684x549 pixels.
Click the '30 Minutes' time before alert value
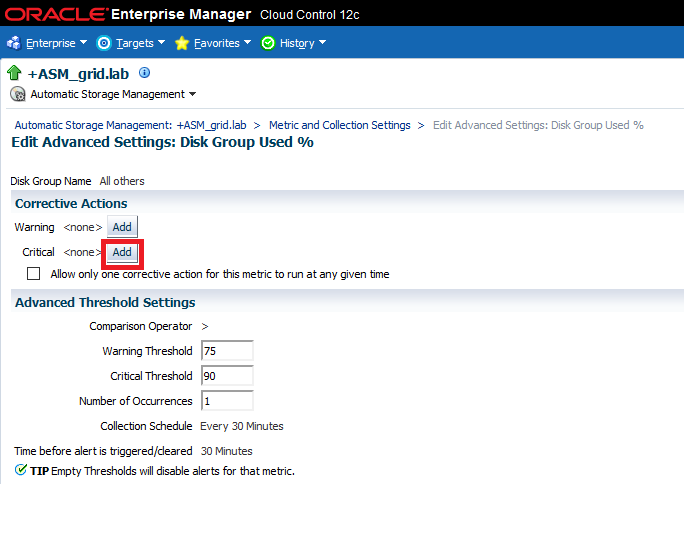pyautogui.click(x=226, y=451)
